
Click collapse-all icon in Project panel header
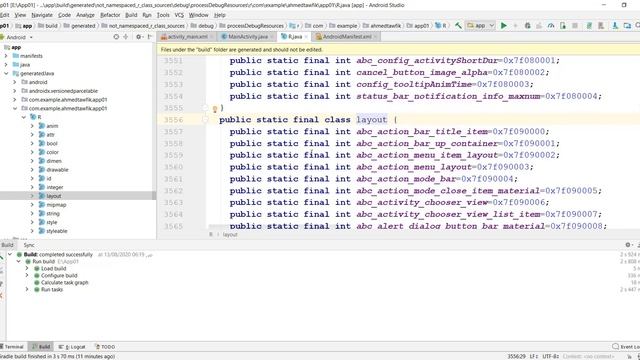tap(126, 37)
